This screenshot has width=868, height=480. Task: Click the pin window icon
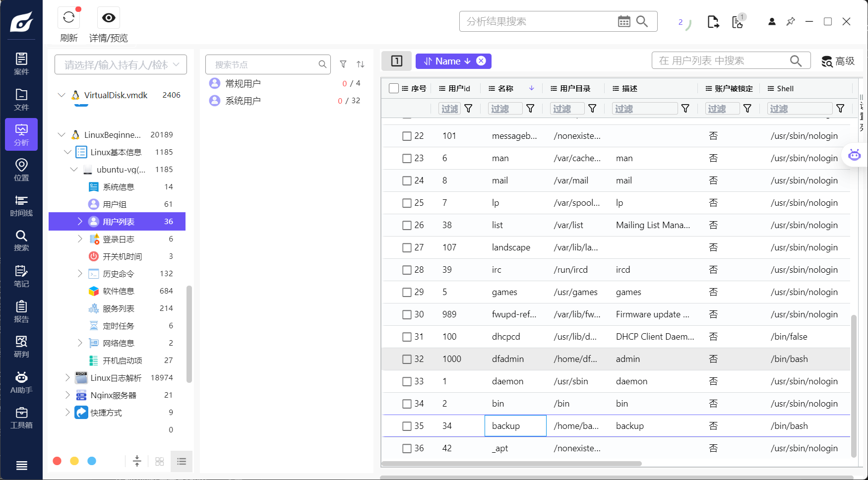[791, 21]
